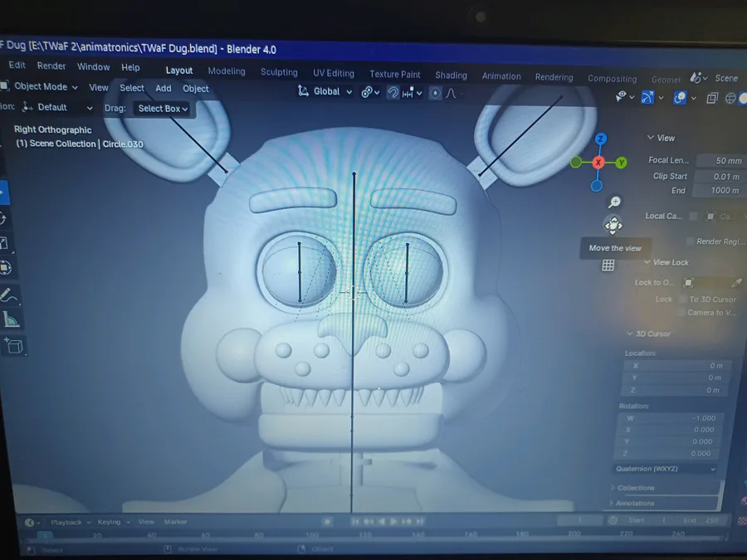Click the timeline editor type icon
747x560 pixels.
(30, 523)
